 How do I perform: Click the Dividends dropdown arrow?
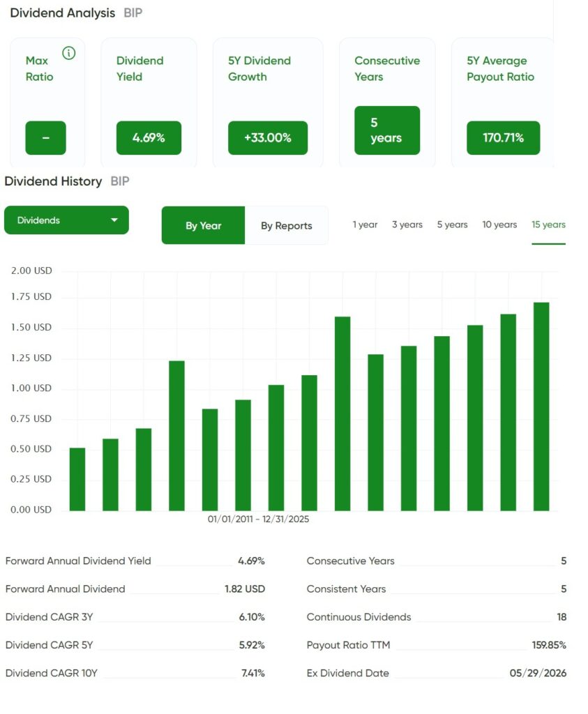point(114,220)
